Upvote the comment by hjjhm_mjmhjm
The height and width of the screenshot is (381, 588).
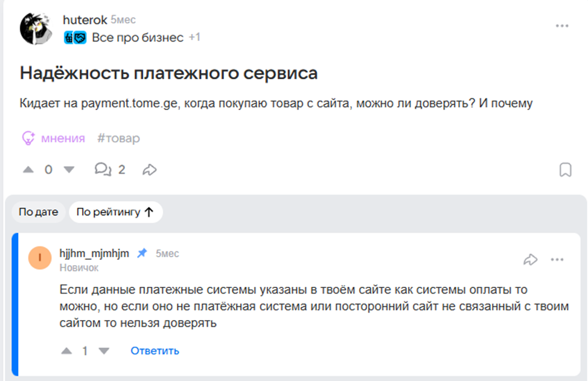66,351
